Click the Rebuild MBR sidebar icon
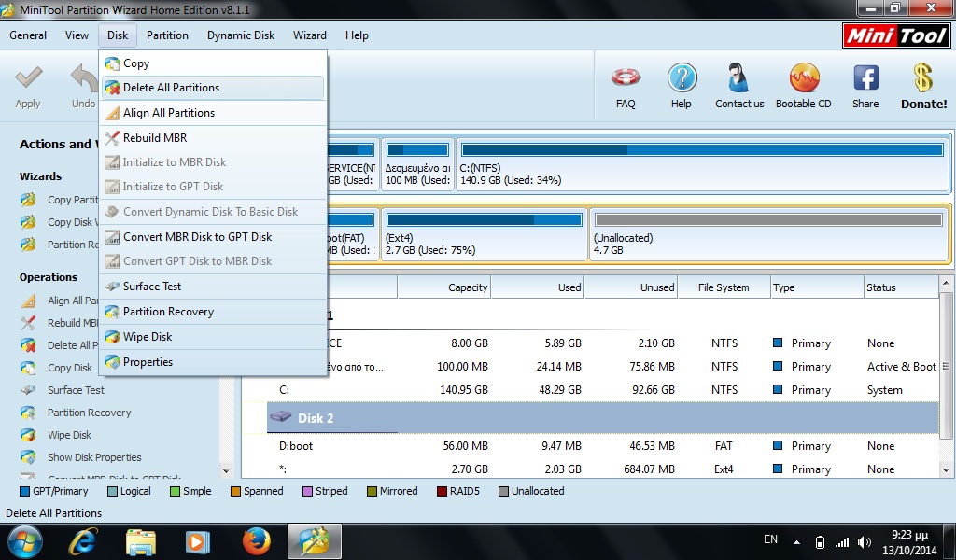Image resolution: width=956 pixels, height=560 pixels. (28, 323)
